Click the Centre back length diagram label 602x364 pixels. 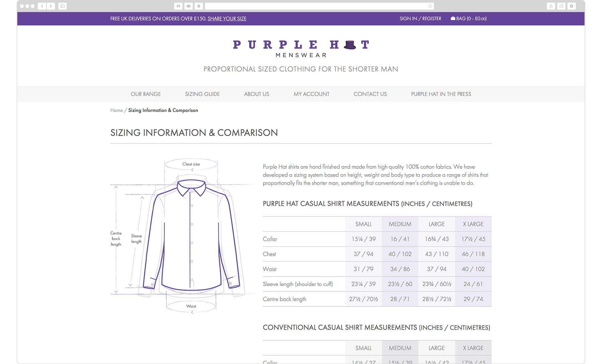click(116, 239)
